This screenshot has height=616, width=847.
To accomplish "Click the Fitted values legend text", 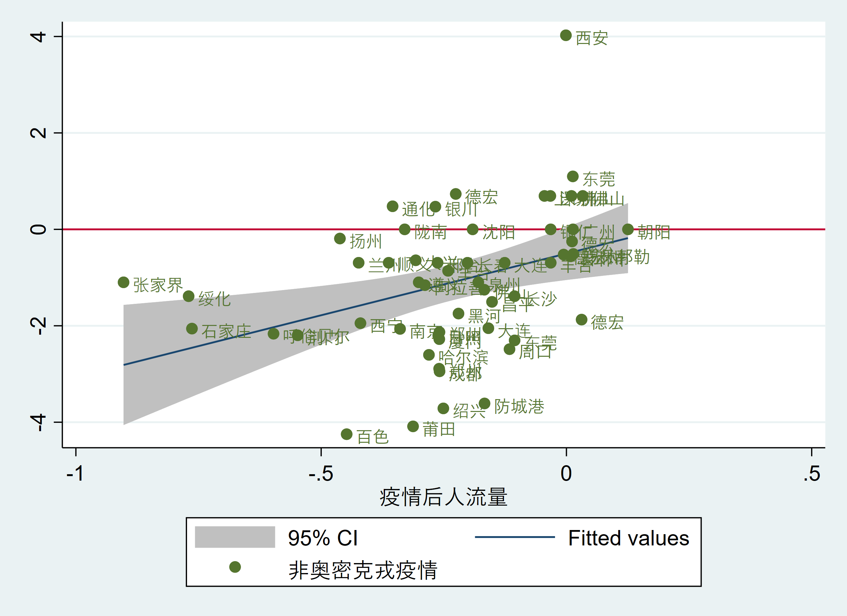I will point(629,538).
